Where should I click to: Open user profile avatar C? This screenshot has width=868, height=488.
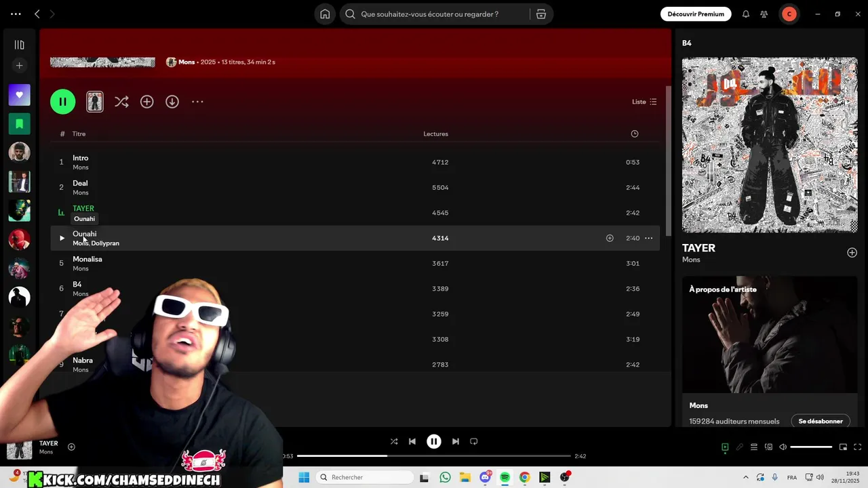pyautogui.click(x=789, y=14)
